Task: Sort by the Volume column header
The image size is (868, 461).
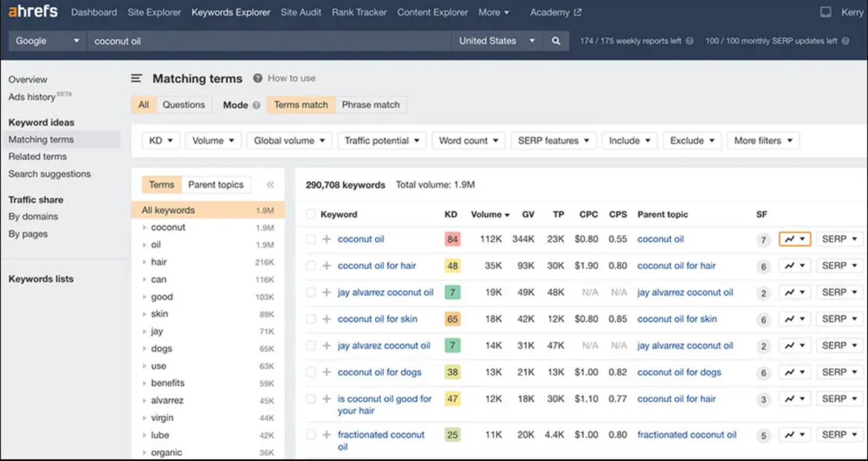Action: [x=490, y=215]
